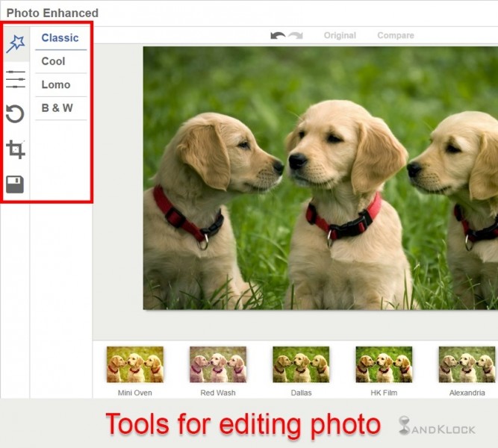The height and width of the screenshot is (448, 498).
Task: Click the HK Film label
Action: (x=384, y=393)
